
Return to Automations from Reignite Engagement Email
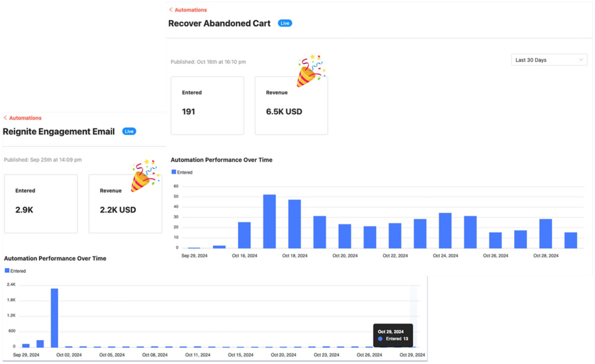point(25,118)
